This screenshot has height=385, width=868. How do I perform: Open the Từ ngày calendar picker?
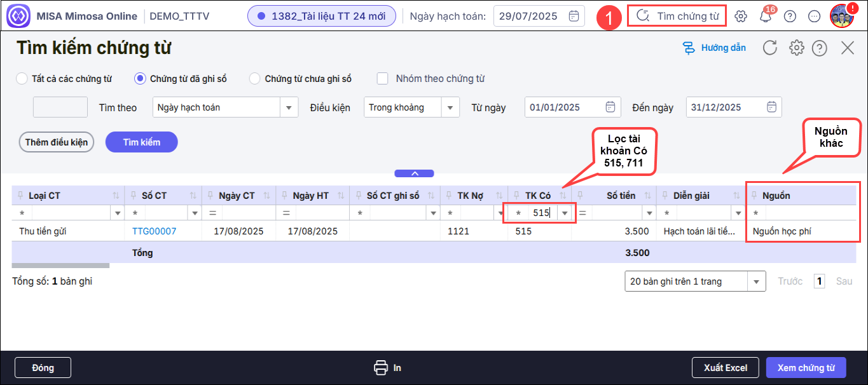tap(610, 107)
